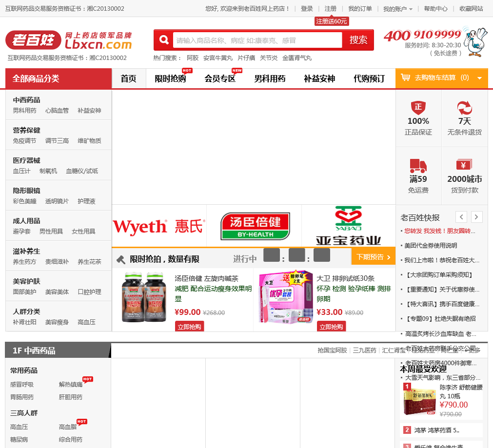Open the 美容护肤 category
The width and height of the screenshot is (493, 448).
(26, 281)
